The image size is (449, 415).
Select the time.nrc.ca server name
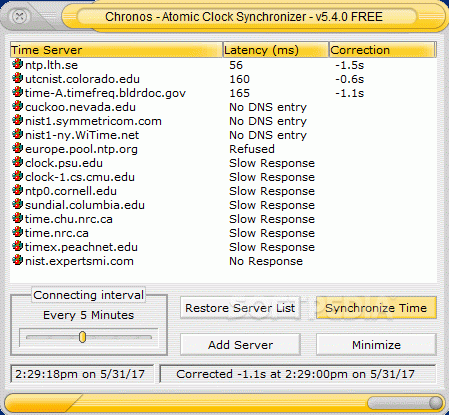pyautogui.click(x=57, y=233)
